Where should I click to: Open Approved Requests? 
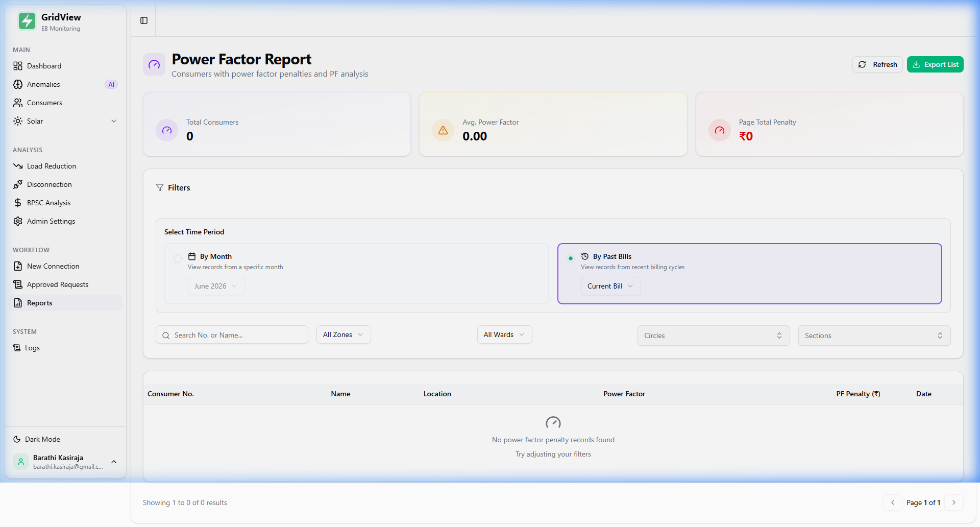coord(65,284)
